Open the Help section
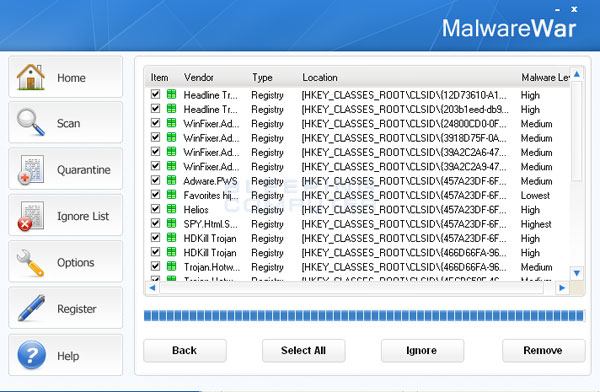Viewport: 600px width, 392px height. [x=65, y=355]
